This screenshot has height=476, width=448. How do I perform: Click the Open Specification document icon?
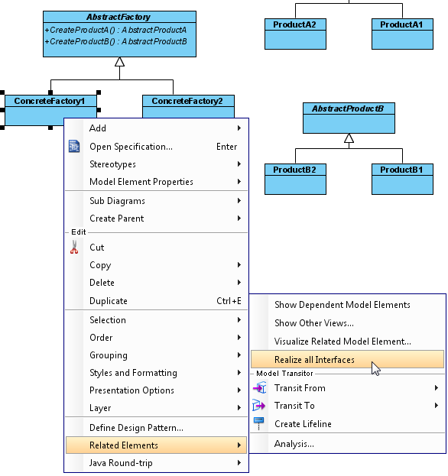74,147
